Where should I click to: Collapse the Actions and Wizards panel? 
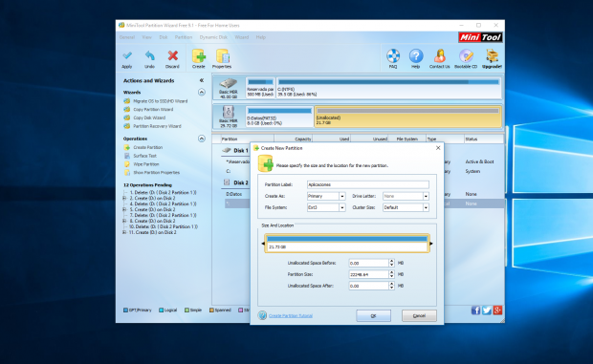[202, 80]
